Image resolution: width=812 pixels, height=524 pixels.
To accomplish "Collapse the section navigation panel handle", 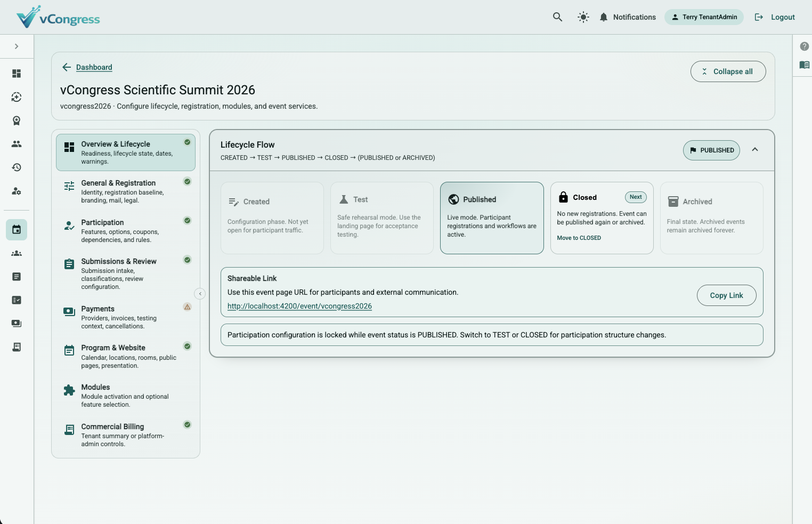I will pos(200,294).
